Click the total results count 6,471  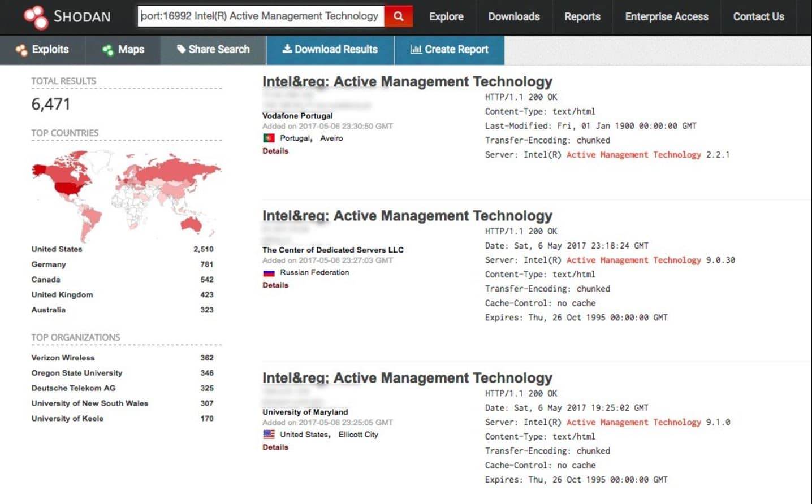pyautogui.click(x=51, y=105)
